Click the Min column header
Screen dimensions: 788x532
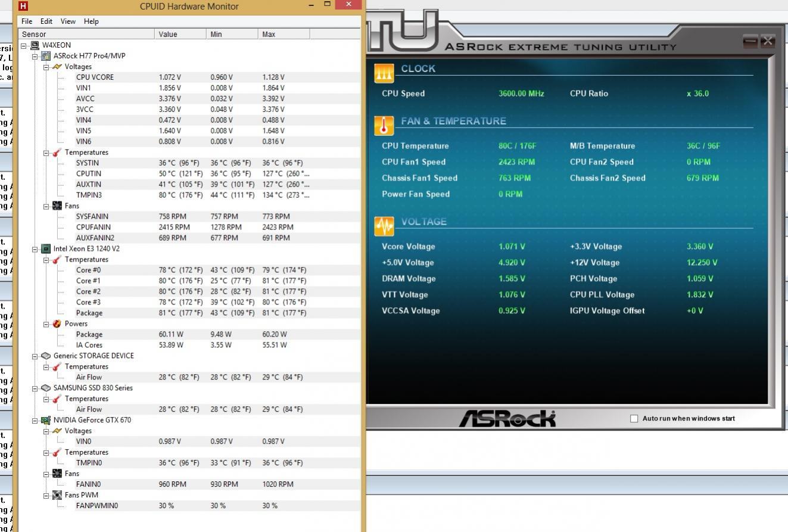click(232, 34)
